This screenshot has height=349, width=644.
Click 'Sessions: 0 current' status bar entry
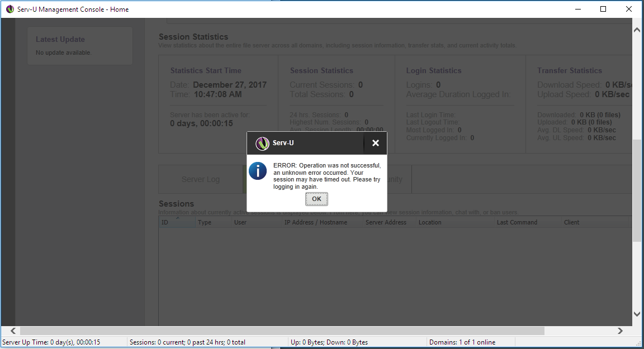187,342
